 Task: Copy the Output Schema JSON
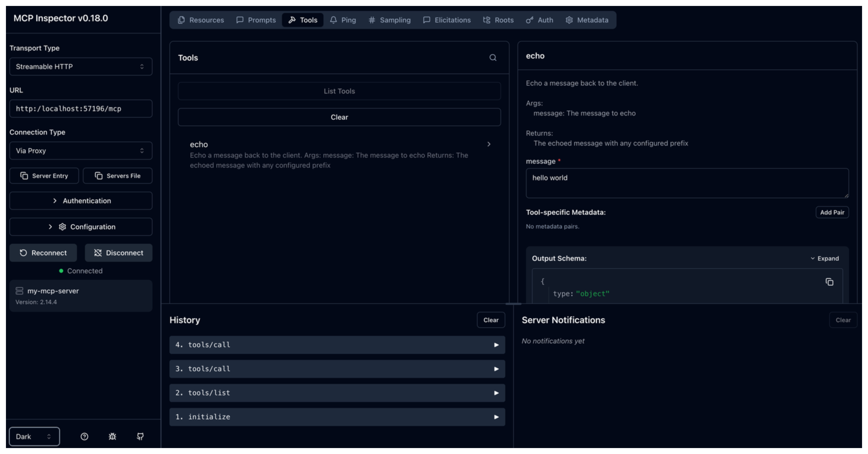829,282
